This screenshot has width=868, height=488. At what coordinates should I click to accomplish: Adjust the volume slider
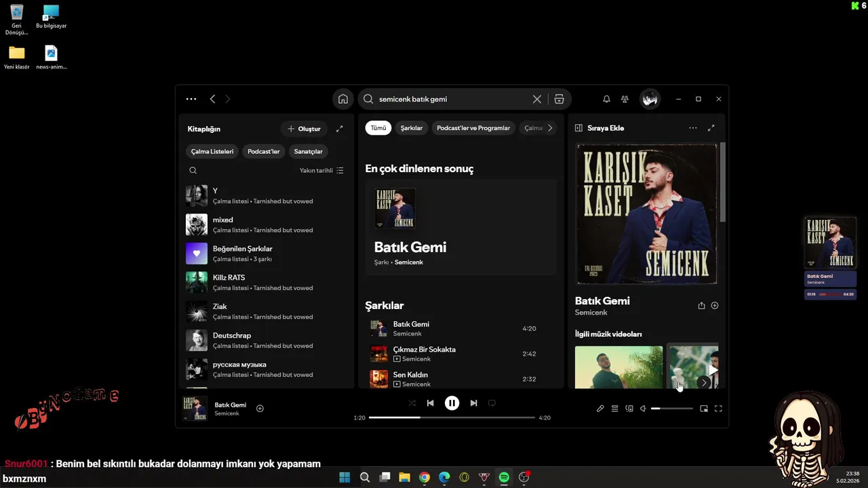click(672, 409)
